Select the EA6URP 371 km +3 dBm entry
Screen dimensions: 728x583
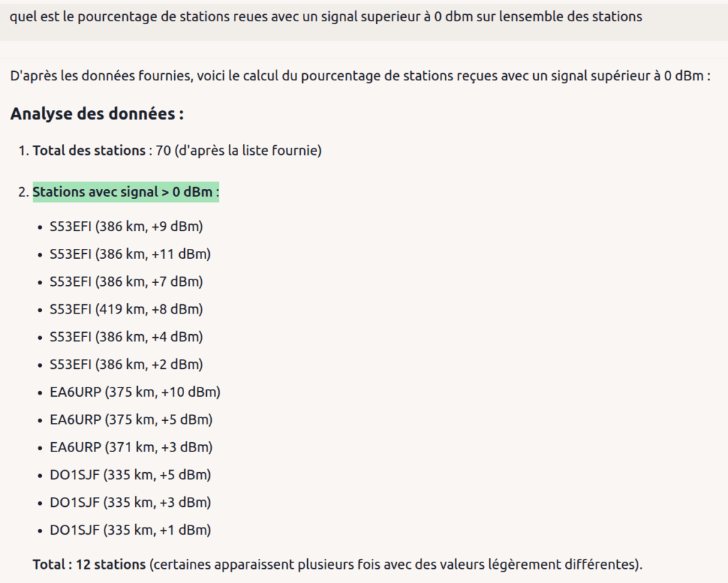(x=131, y=447)
